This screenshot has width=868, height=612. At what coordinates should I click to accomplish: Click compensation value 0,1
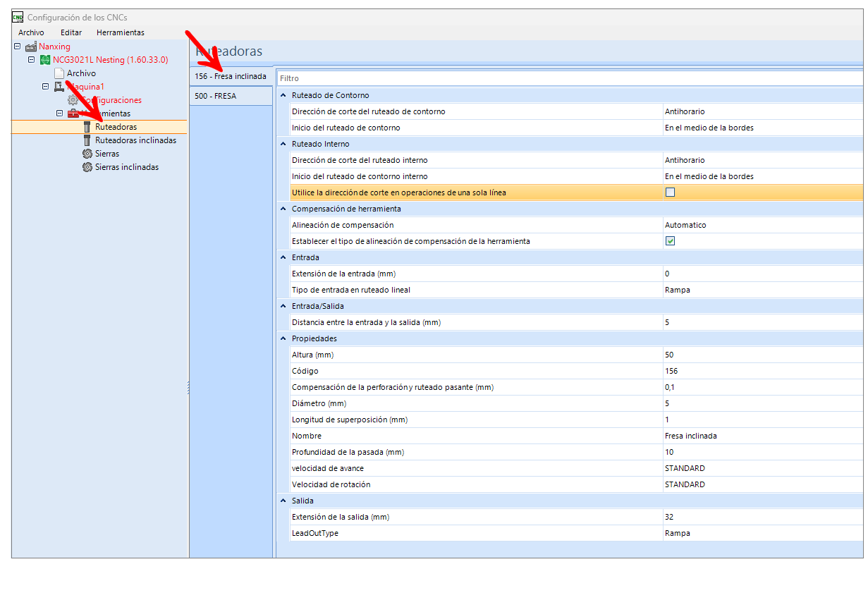click(763, 387)
